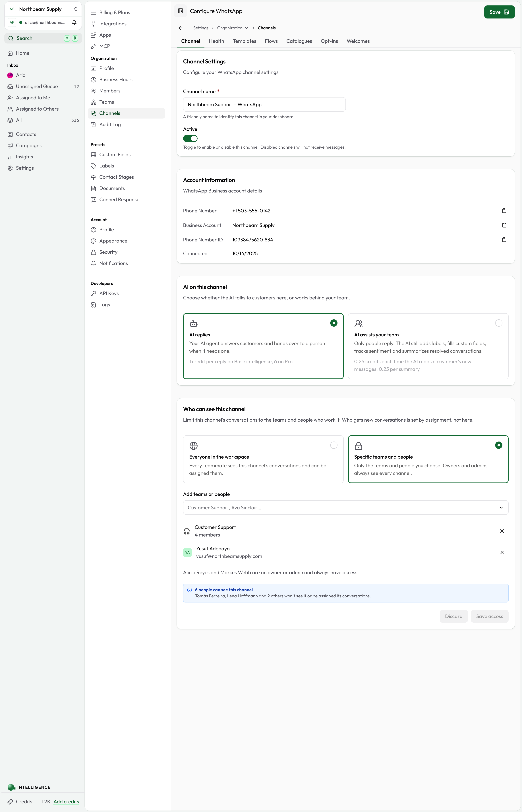The width and height of the screenshot is (522, 812).
Task: Switch to the Flows tab
Action: tap(271, 41)
